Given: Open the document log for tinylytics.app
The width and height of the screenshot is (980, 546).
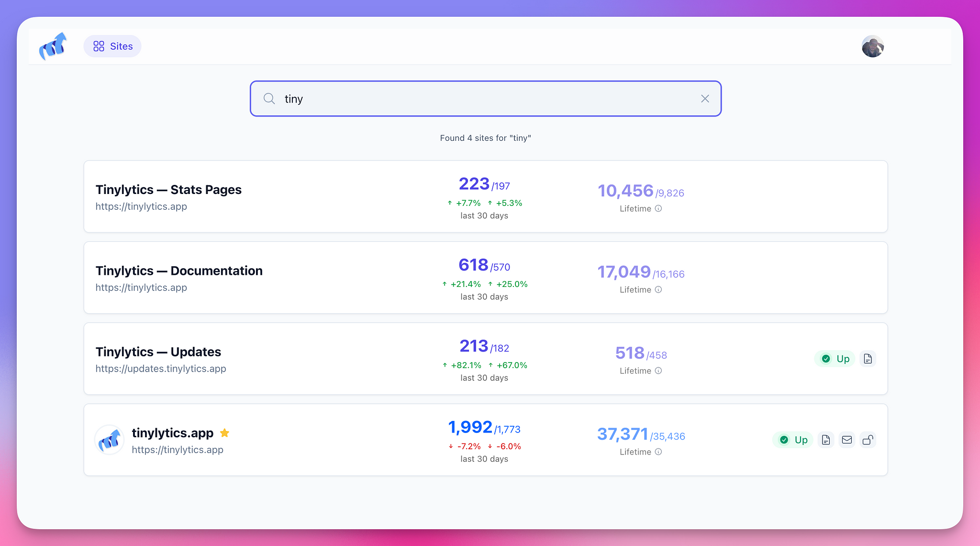Looking at the screenshot, I should click(x=825, y=440).
